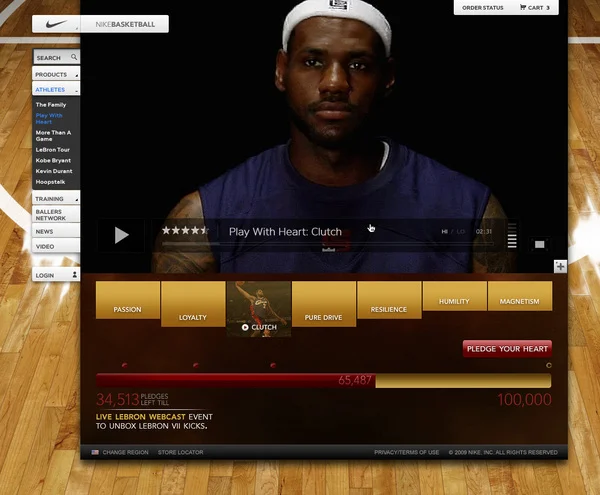Select Play With Heart submenu item
Image resolution: width=600 pixels, height=495 pixels.
[49, 118]
